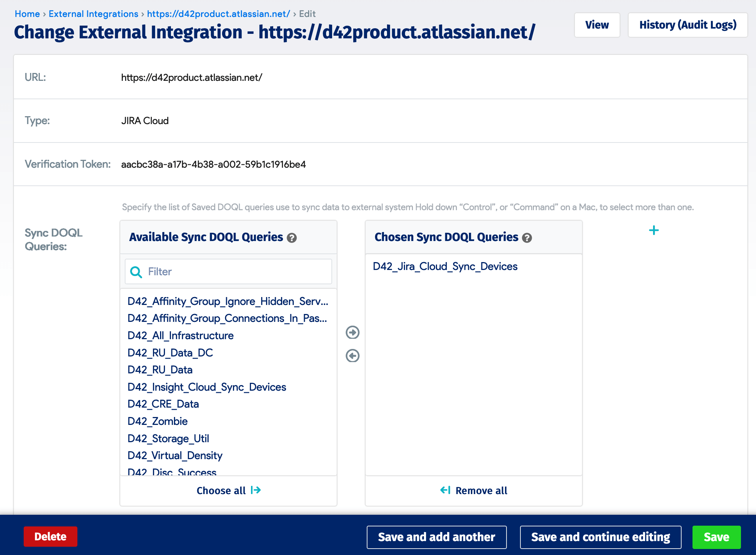Viewport: 756px width, 555px height.
Task: Click Save and continue editing
Action: [x=600, y=537]
